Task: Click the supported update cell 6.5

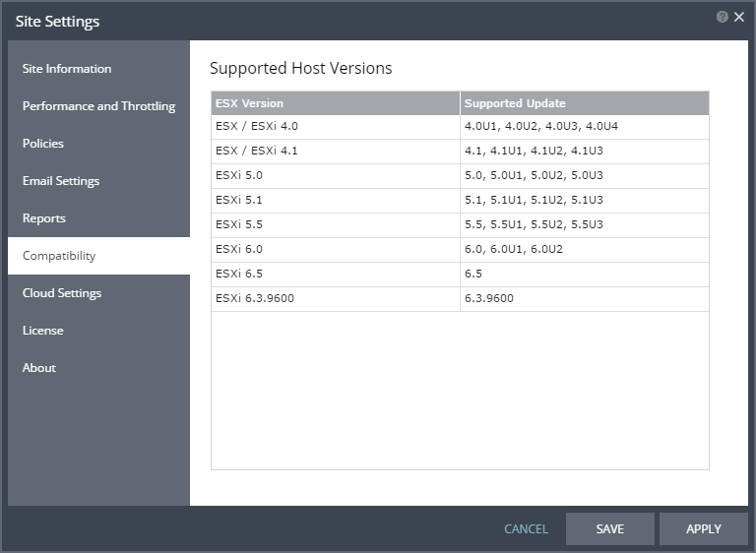Action: pos(585,274)
